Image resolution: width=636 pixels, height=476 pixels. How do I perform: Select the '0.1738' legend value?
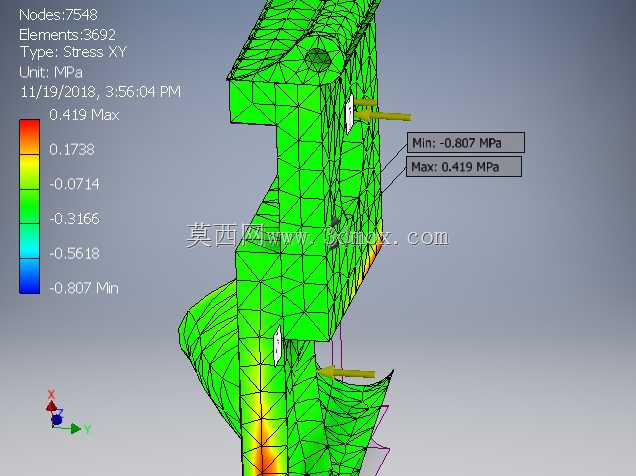[72, 150]
